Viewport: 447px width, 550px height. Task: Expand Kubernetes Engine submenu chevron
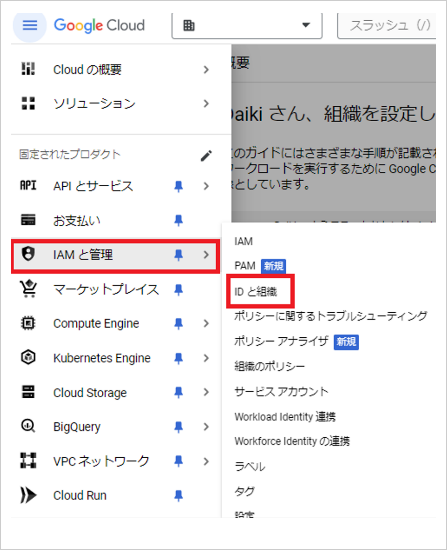click(x=206, y=358)
